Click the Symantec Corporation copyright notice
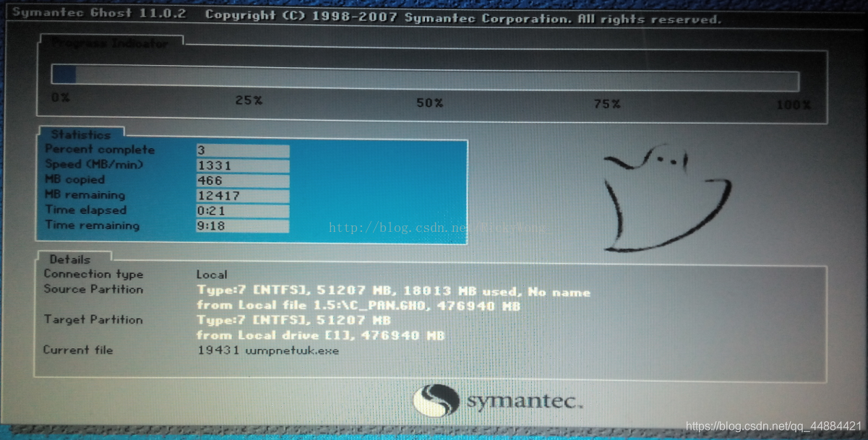Image resolution: width=868 pixels, height=440 pixels. [463, 17]
